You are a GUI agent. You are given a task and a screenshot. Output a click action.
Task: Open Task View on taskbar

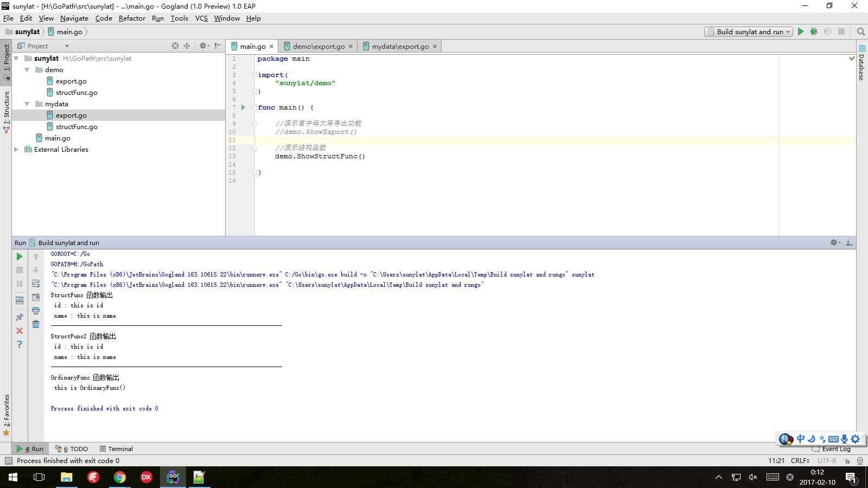39,477
